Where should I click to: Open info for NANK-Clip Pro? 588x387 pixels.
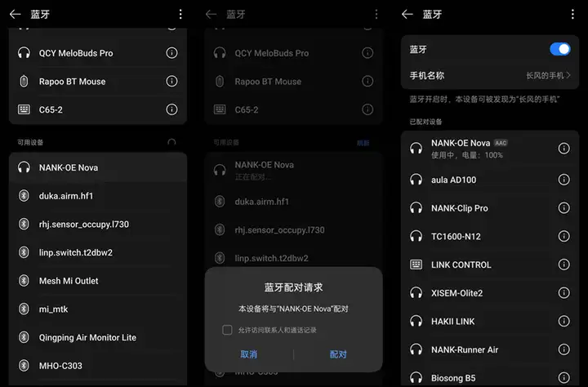click(x=563, y=207)
